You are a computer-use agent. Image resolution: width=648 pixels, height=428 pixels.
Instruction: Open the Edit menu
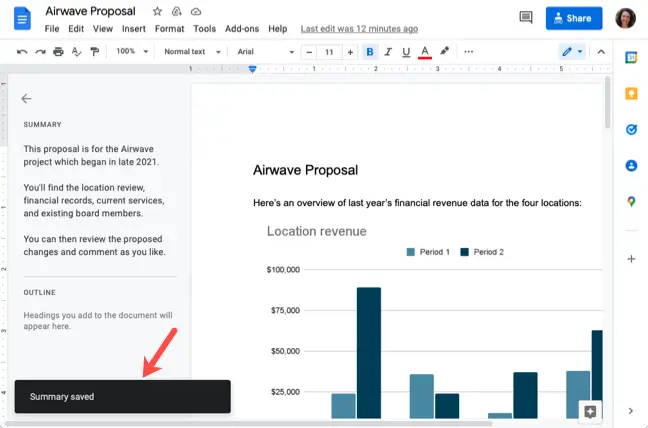(76, 29)
